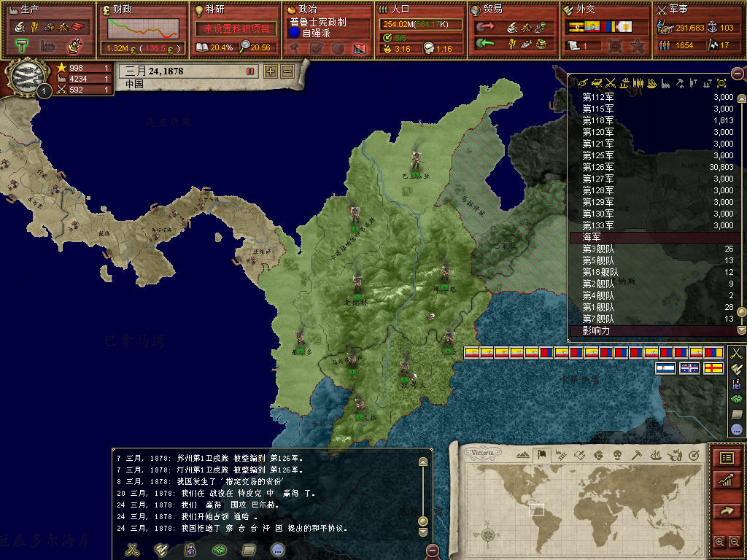Click the blue circle of the 自强派 party
Viewport: 747px width, 560px height.
295,33
